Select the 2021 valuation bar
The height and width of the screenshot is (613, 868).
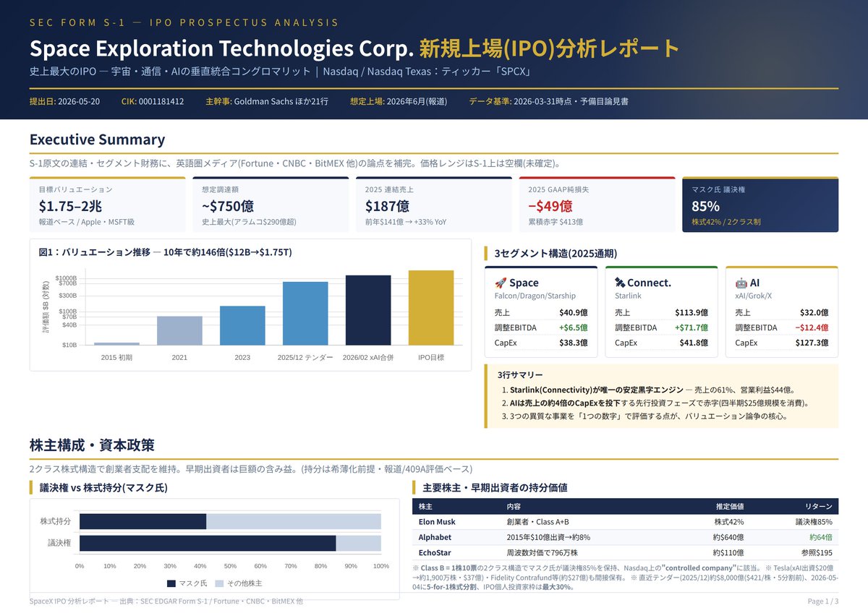(179, 331)
